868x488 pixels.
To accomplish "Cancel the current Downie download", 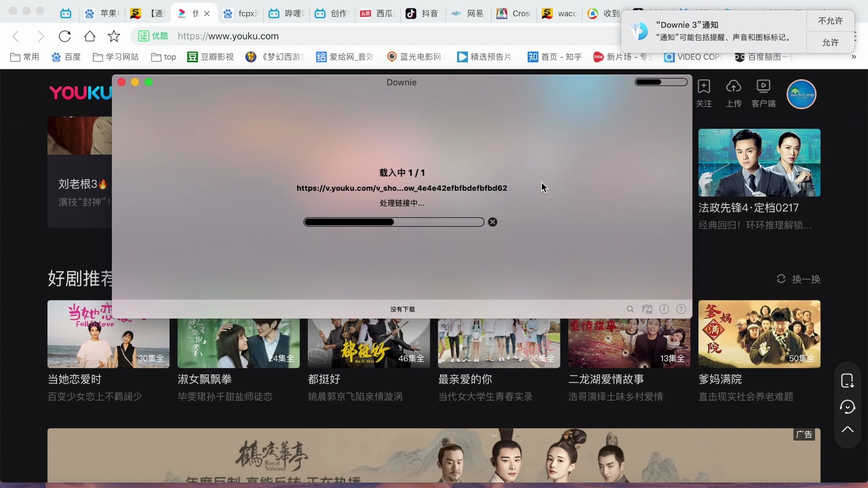I will 492,222.
